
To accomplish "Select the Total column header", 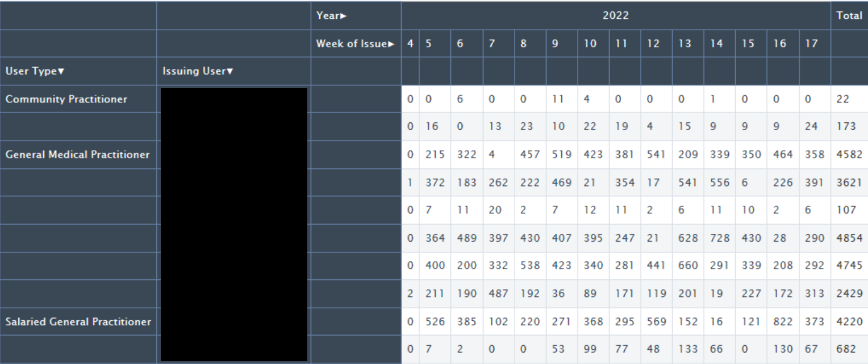I will (849, 16).
